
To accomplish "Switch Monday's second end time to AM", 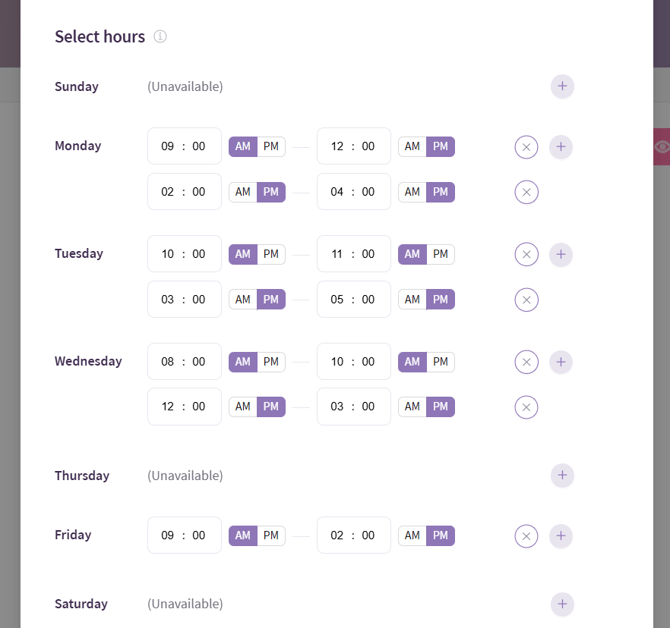I will [x=412, y=192].
